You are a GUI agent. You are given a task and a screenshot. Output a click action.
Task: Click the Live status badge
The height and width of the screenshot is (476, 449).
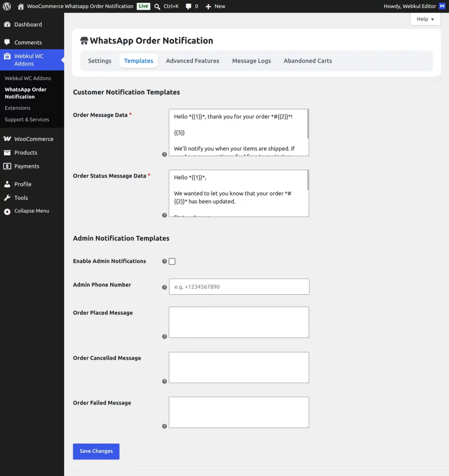(143, 6)
